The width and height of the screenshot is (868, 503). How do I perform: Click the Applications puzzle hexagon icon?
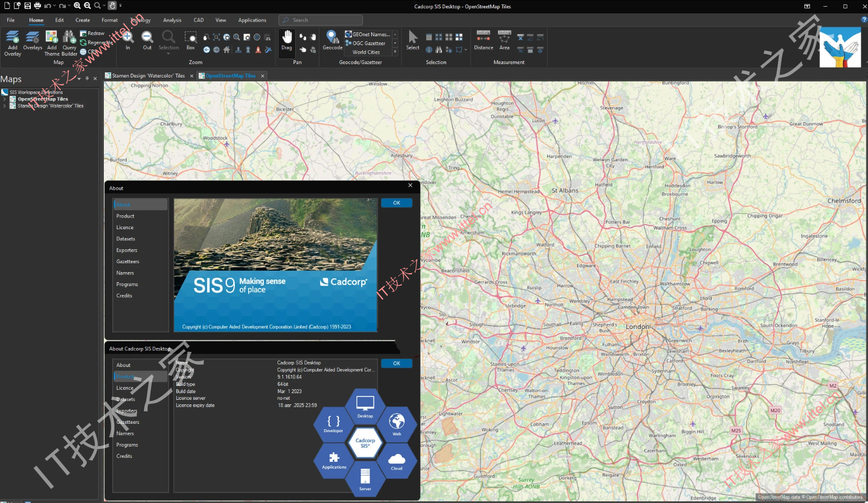(334, 461)
